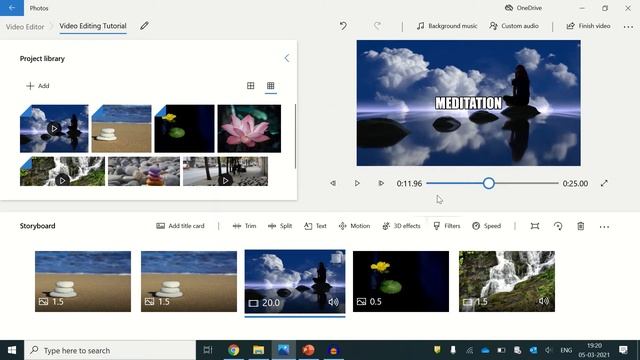The height and width of the screenshot is (360, 640).
Task: Step forward one frame in preview
Action: click(x=381, y=183)
